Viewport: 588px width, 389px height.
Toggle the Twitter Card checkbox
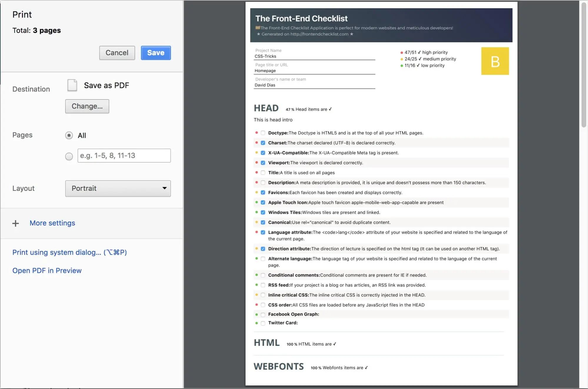(x=263, y=323)
